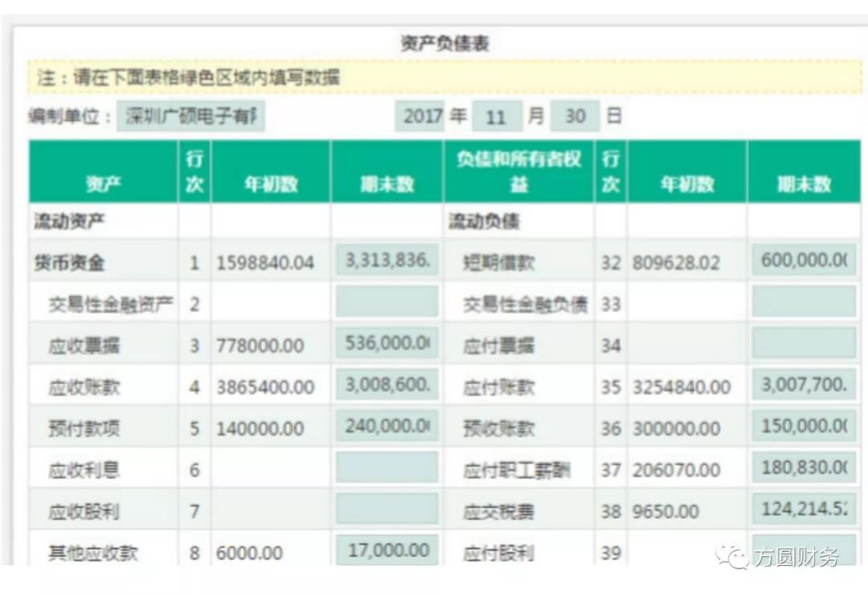Click empty 交易性金融负债 期末数 field
Viewport: 868px width, 595px height.
coord(804,302)
